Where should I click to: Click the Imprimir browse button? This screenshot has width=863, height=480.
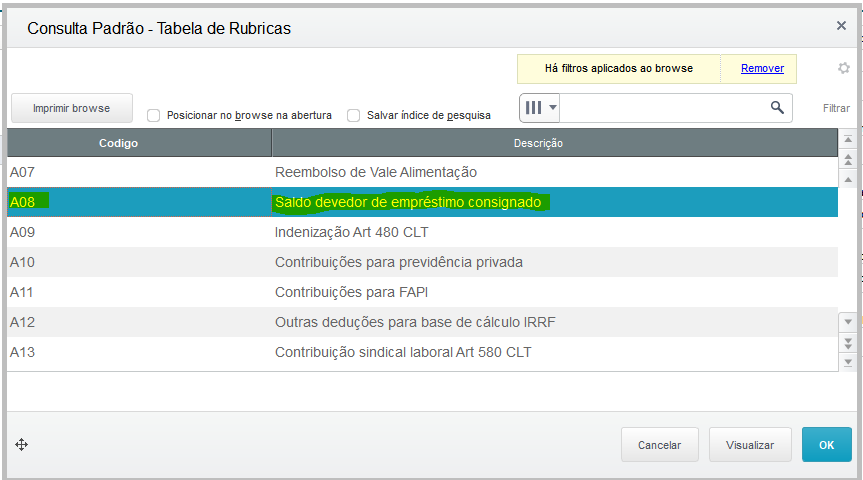(72, 108)
